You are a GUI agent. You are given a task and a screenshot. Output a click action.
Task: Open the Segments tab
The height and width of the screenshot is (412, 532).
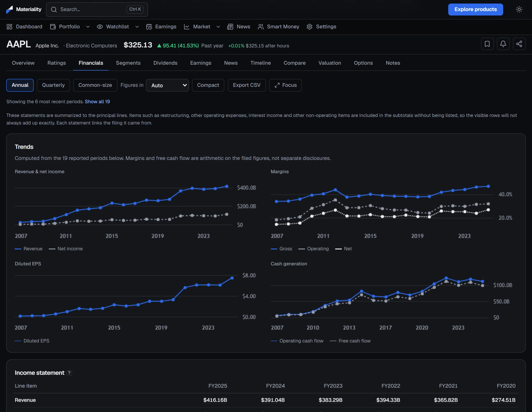(128, 63)
